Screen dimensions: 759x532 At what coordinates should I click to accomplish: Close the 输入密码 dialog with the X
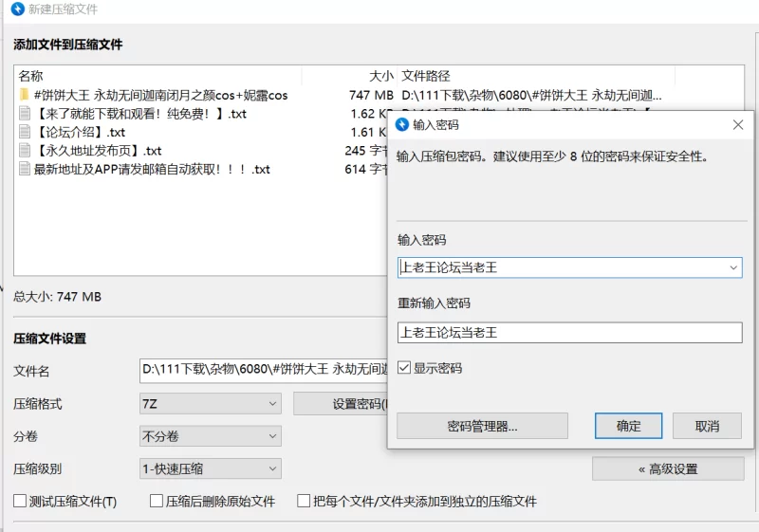(x=738, y=124)
